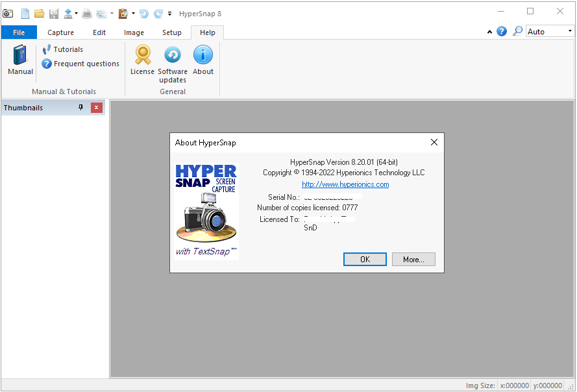Click the Thumbnails panel title
Screen dimensions: 577x392
23,108
